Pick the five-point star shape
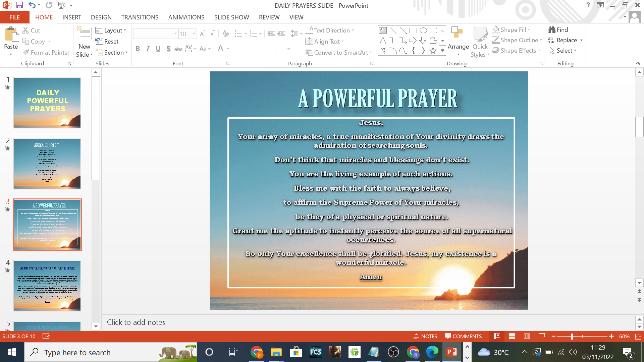This screenshot has height=362, width=644. [433, 51]
